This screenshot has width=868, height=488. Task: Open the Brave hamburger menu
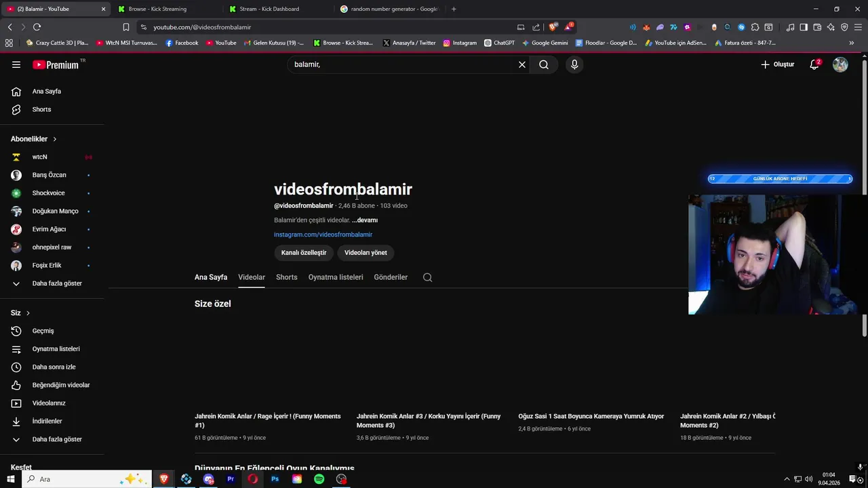point(858,27)
